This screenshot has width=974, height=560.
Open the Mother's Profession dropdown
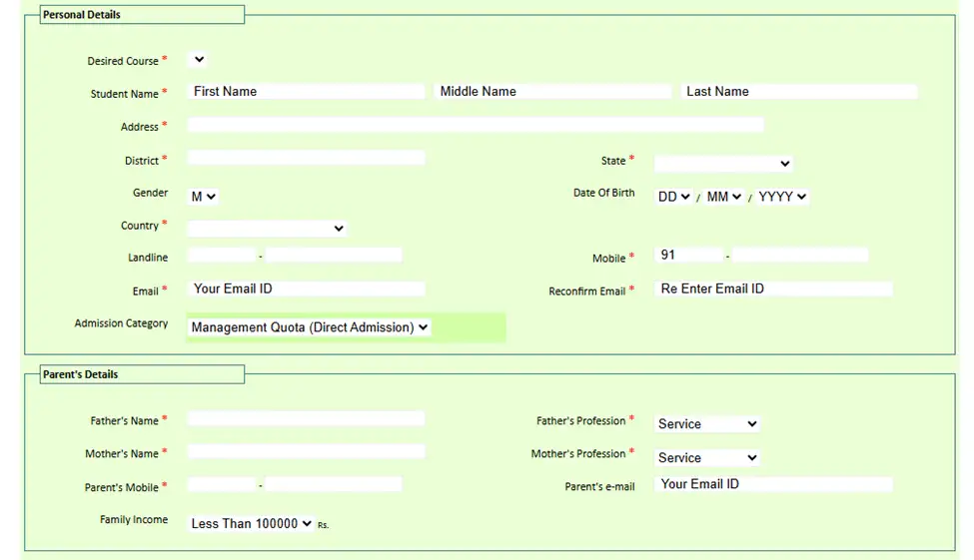click(x=707, y=457)
